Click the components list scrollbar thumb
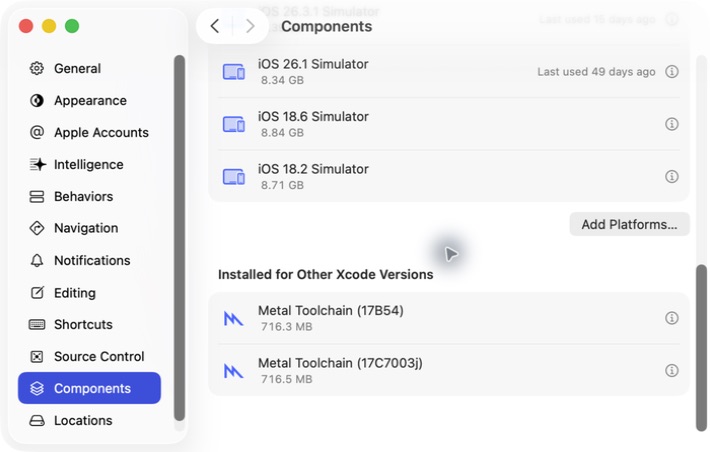This screenshot has width=710, height=452. click(x=701, y=348)
